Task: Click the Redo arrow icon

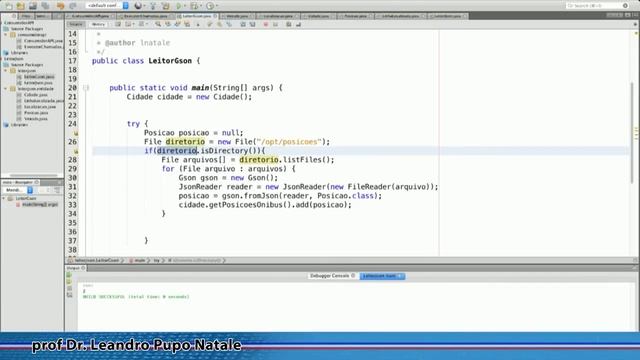Action: [x=73, y=6]
